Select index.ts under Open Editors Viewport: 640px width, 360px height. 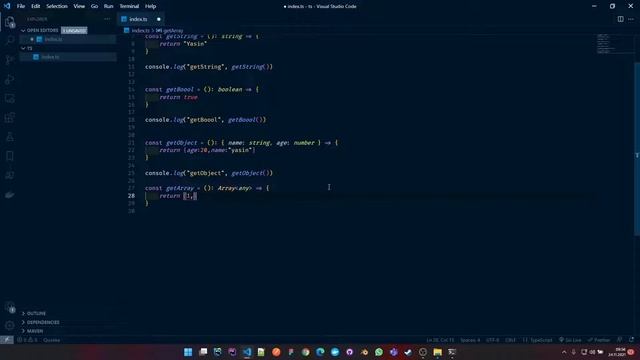coord(68,39)
